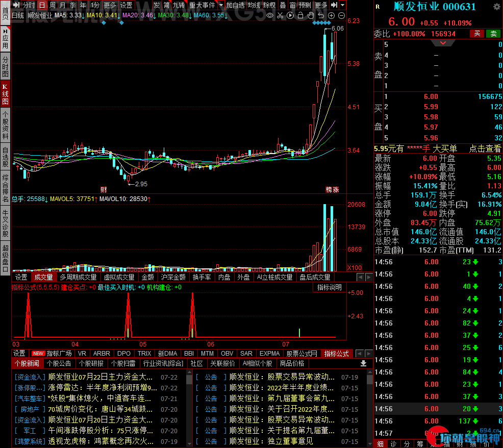Viewport: 503px width, 448px height.
Task: Click the green 卖 sell button
Action: coord(493,34)
